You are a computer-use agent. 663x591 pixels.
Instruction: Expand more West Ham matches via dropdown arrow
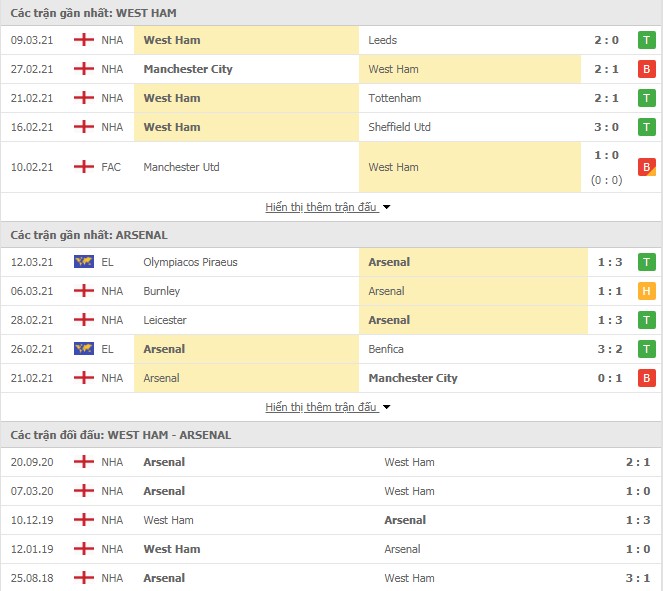(x=386, y=207)
